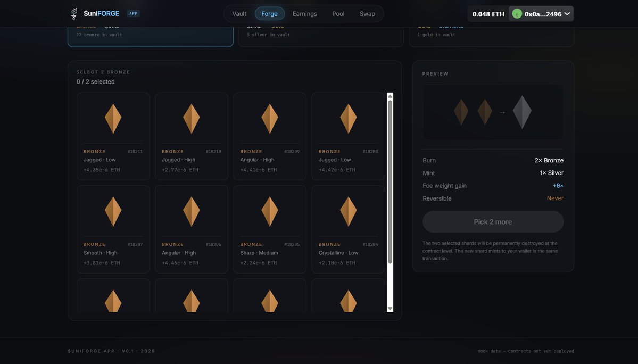The image size is (638, 364).
Task: Select bronze shard diamond icon #18208
Action: pyautogui.click(x=349, y=119)
